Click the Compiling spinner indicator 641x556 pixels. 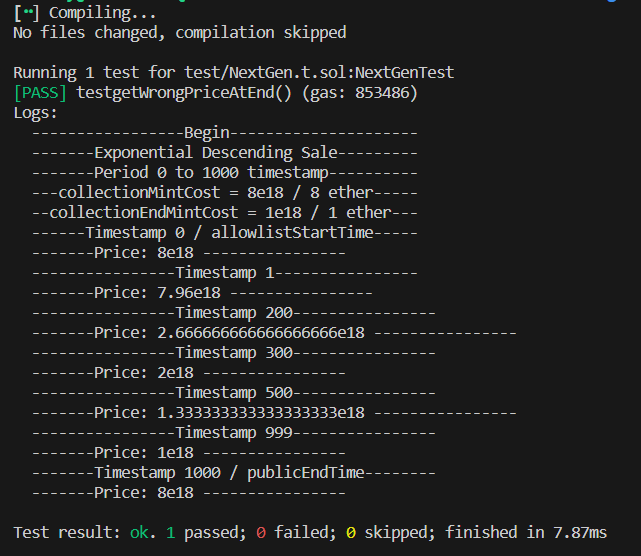[27, 13]
